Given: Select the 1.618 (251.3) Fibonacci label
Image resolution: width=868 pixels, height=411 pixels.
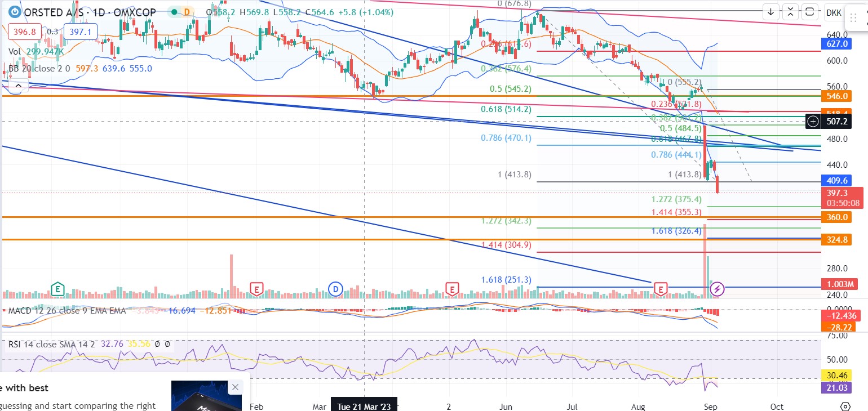Looking at the screenshot, I should pyautogui.click(x=506, y=280).
